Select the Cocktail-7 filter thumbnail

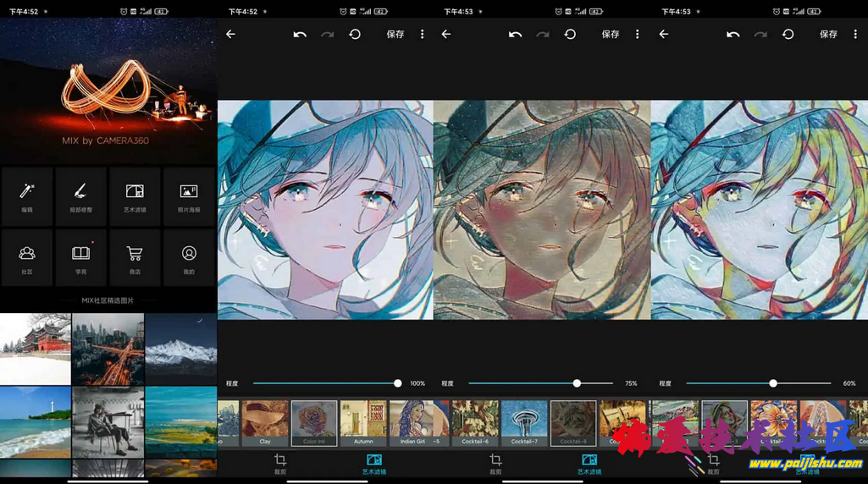pyautogui.click(x=524, y=422)
